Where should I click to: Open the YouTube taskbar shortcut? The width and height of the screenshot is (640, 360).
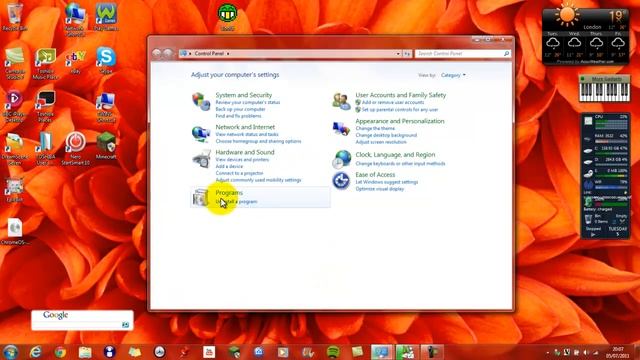pos(209,352)
